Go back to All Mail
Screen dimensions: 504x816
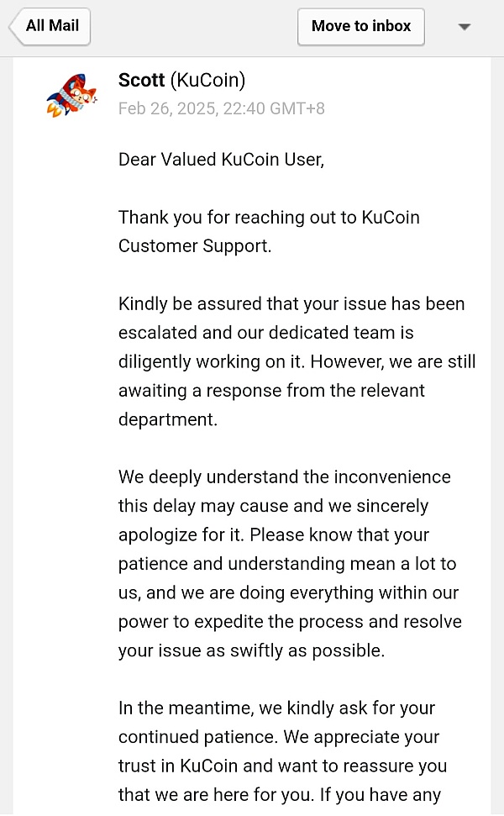50,26
